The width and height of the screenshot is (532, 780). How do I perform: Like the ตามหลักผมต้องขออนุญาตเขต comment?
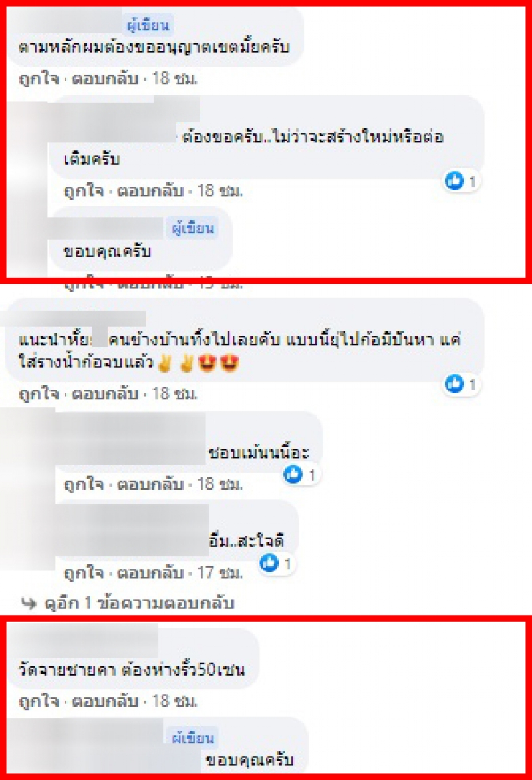click(x=39, y=79)
